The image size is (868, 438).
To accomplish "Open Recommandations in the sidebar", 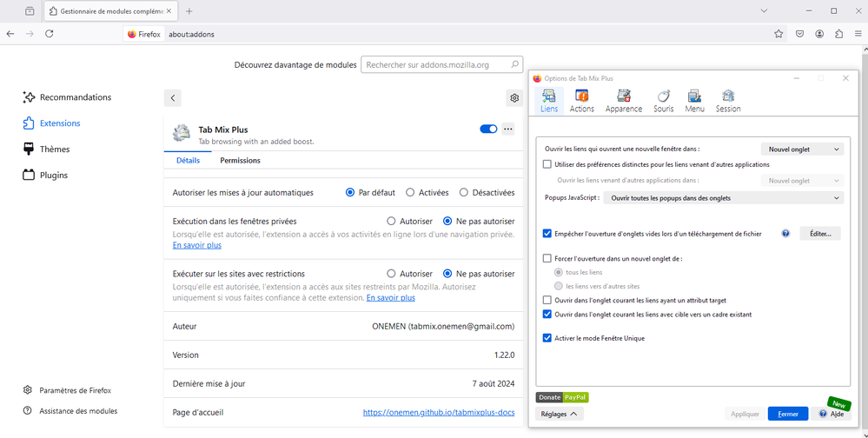I will (67, 97).
